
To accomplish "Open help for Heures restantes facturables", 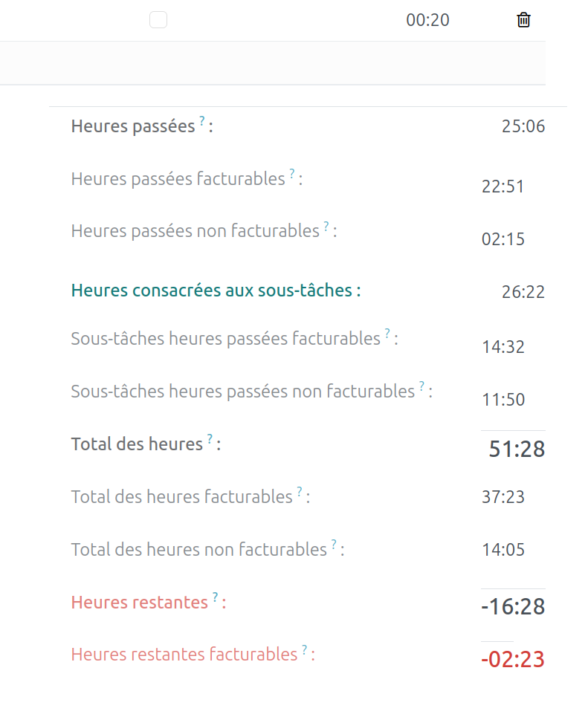I will pos(304,649).
